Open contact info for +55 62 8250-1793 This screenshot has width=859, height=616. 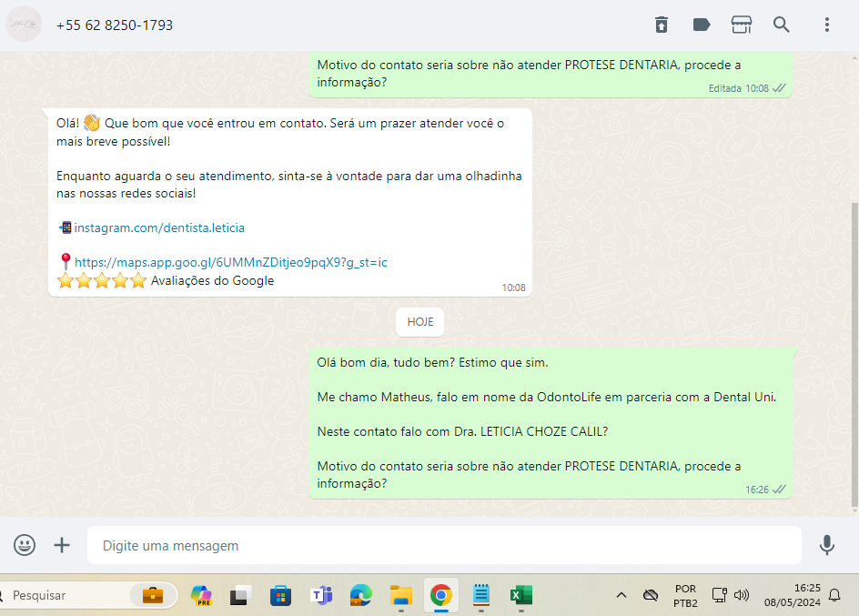[115, 25]
